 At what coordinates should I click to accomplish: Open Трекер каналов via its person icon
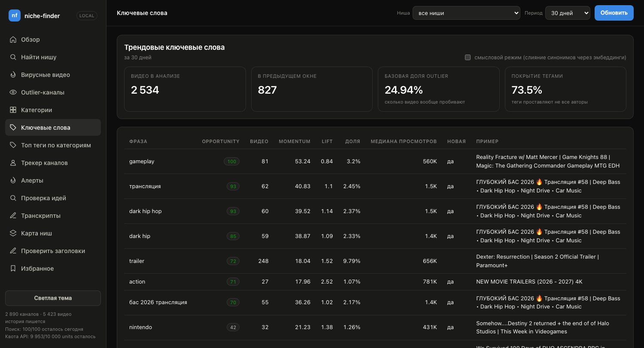13,163
